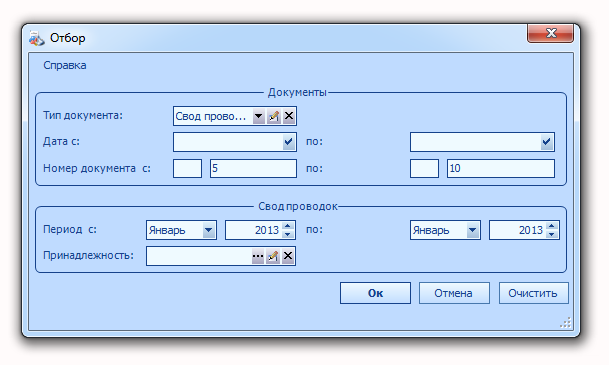Close the Отбор dialog window
This screenshot has width=609, height=365.
pos(550,33)
